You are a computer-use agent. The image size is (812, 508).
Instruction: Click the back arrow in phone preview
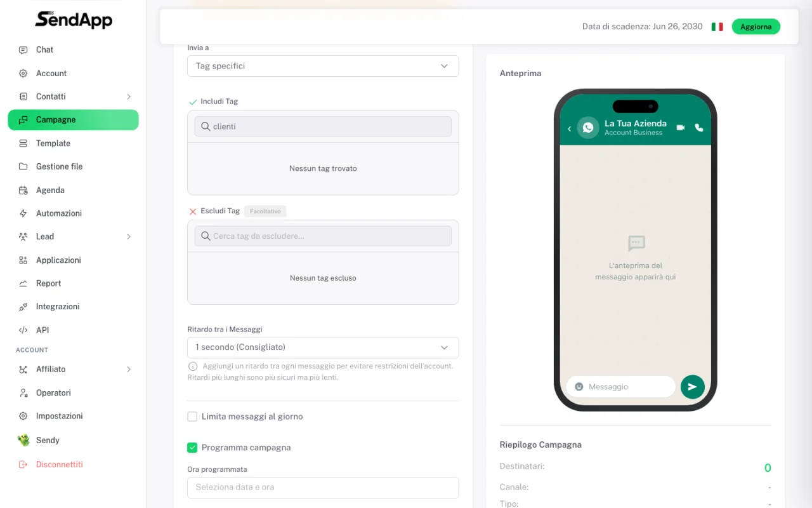tap(569, 128)
